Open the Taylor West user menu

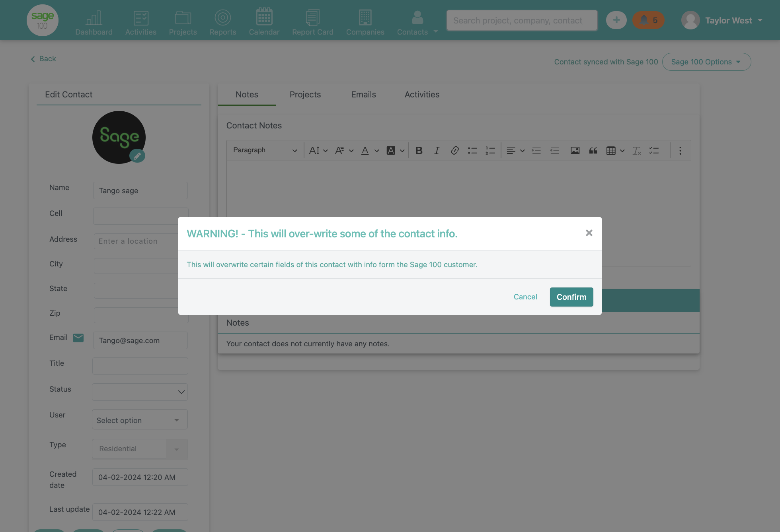tap(722, 20)
